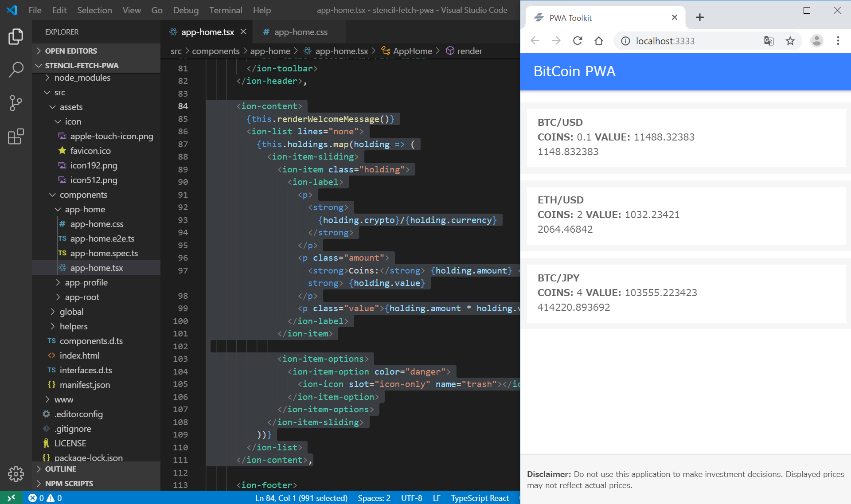
Task: Open the View menu
Action: pyautogui.click(x=132, y=10)
